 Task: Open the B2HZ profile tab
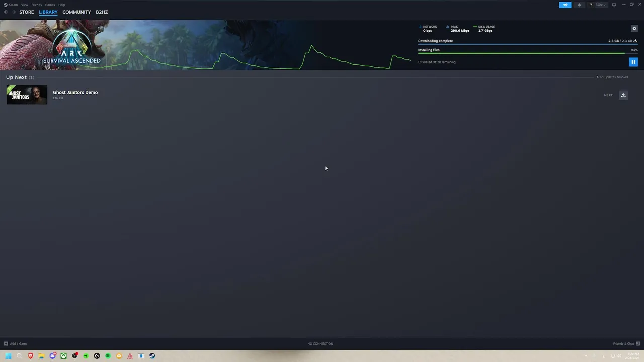(102, 12)
